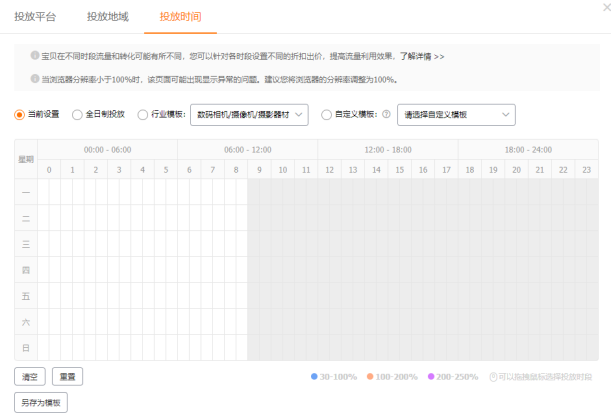611x416 pixels.
Task: Switch to the 投放平台 tab
Action: pos(35,17)
